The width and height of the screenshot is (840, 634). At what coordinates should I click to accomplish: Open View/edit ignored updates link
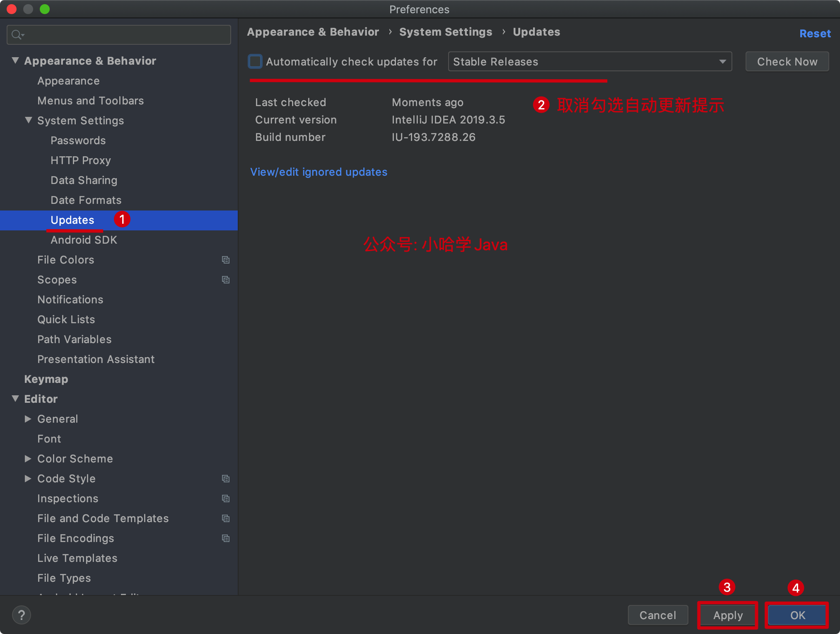coord(319,172)
